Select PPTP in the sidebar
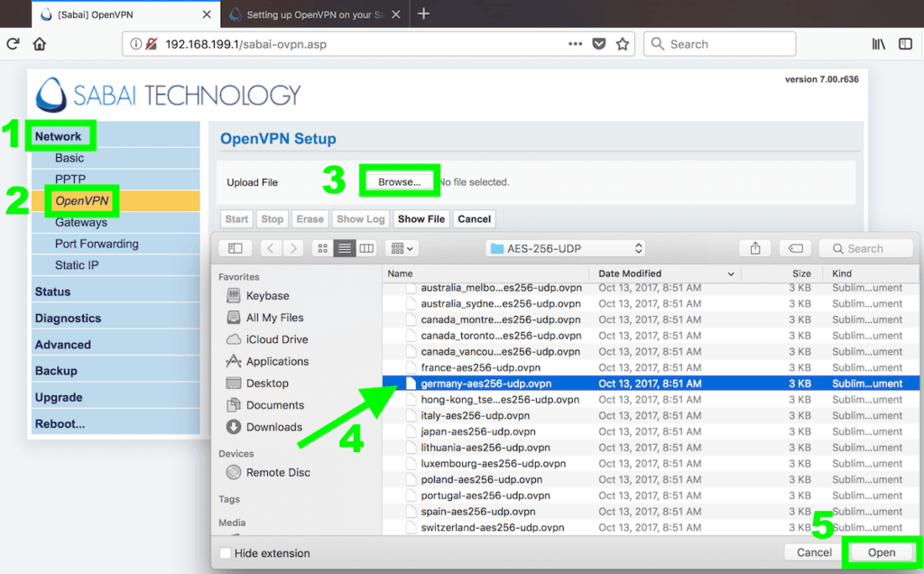 [x=70, y=179]
